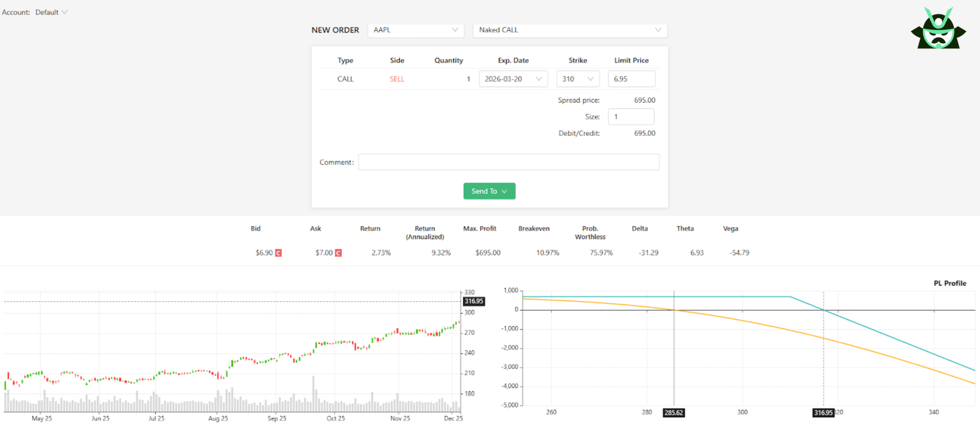The width and height of the screenshot is (980, 425).
Task: Click inside the Comment text box
Action: pos(509,162)
